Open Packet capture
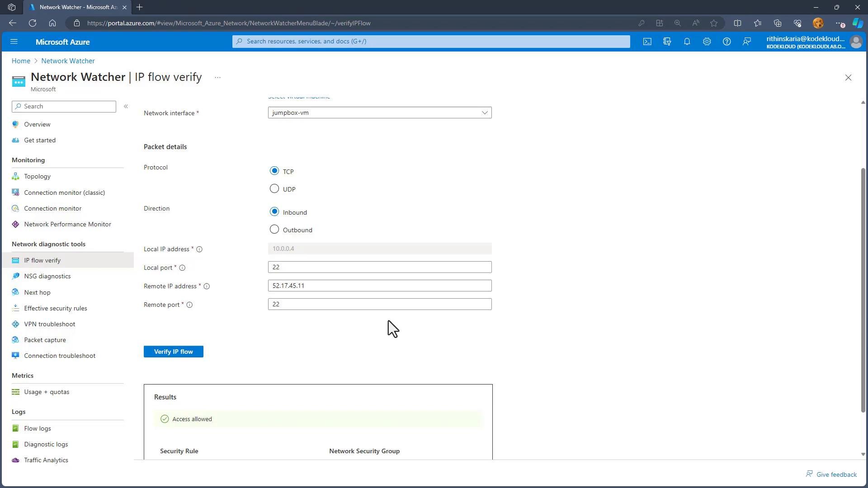This screenshot has width=868, height=488. (x=45, y=340)
